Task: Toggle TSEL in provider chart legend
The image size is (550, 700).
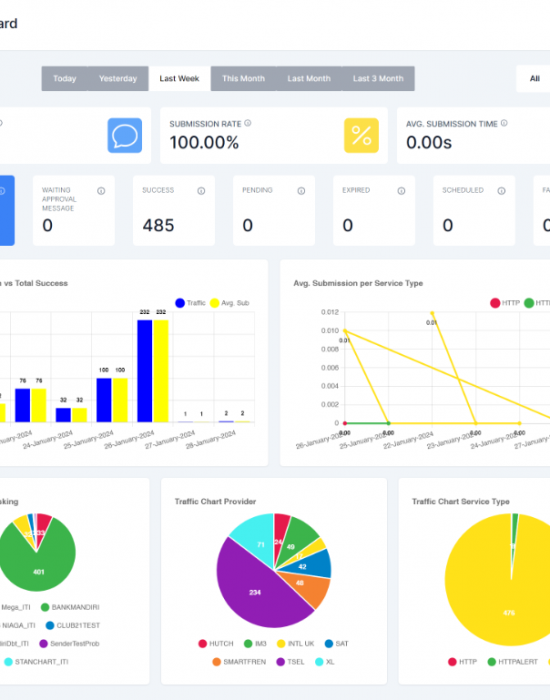Action: point(291,662)
